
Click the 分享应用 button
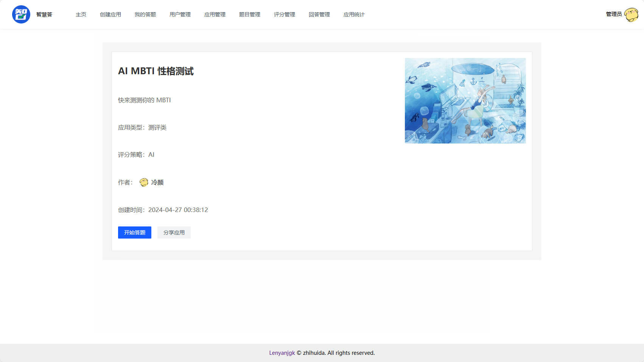pyautogui.click(x=174, y=232)
